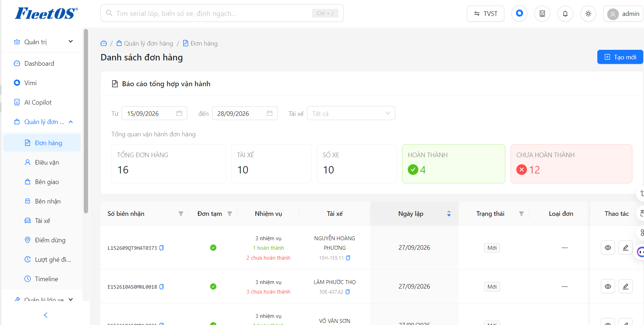
Task: Copy serial L152609QT9HAT0373
Action: [x=162, y=248]
